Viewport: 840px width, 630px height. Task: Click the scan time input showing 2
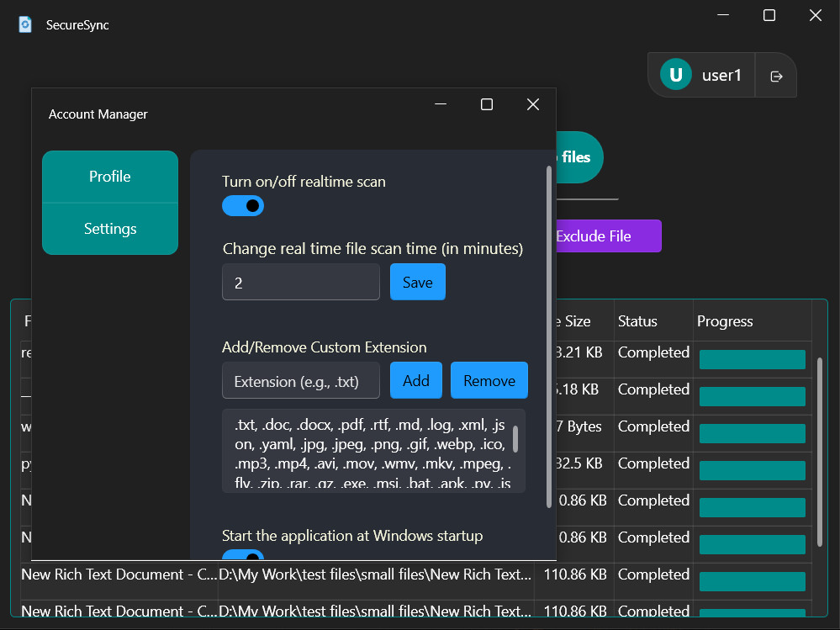(300, 282)
